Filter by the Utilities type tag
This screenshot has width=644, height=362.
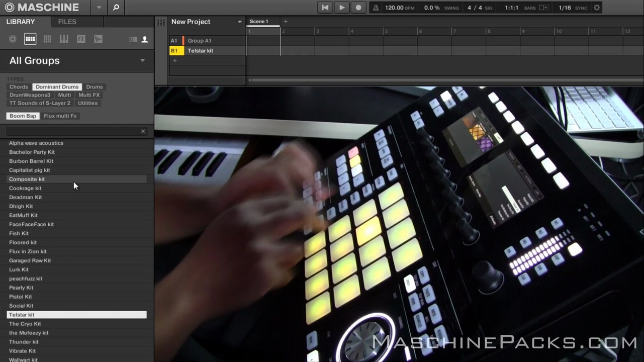tap(88, 103)
